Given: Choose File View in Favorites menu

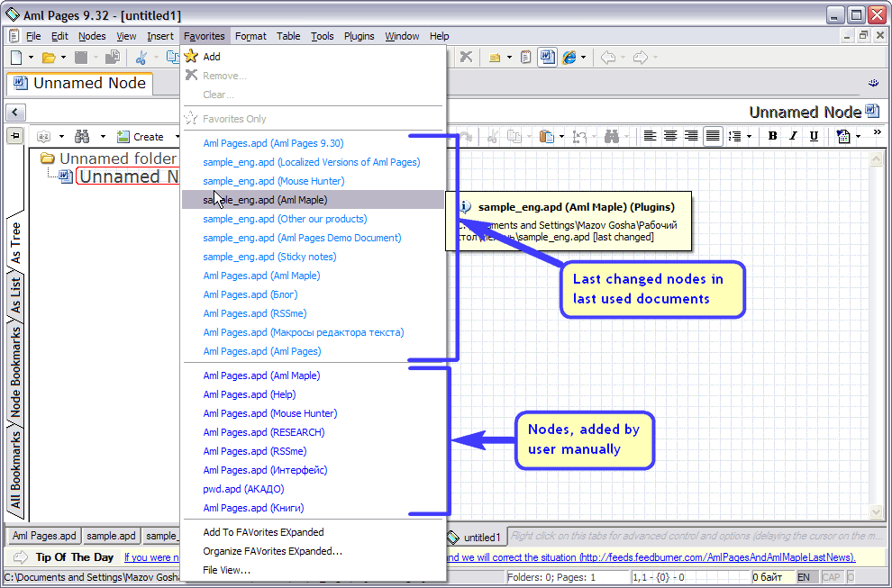Looking at the screenshot, I should [312, 570].
